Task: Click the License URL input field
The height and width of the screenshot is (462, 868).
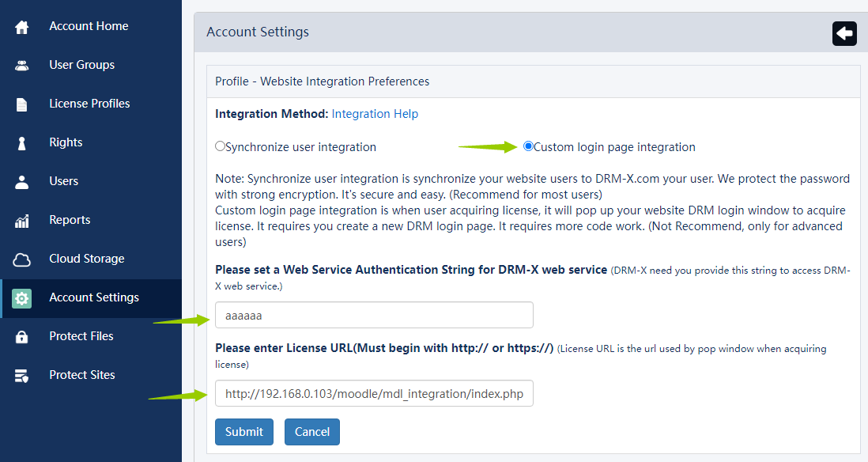Action: pyautogui.click(x=374, y=393)
